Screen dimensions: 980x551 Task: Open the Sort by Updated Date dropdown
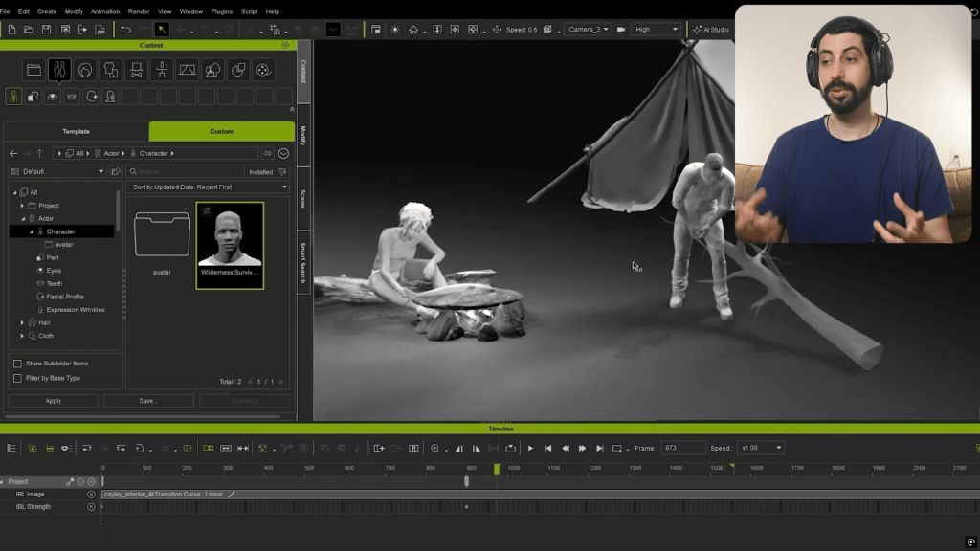(x=210, y=187)
